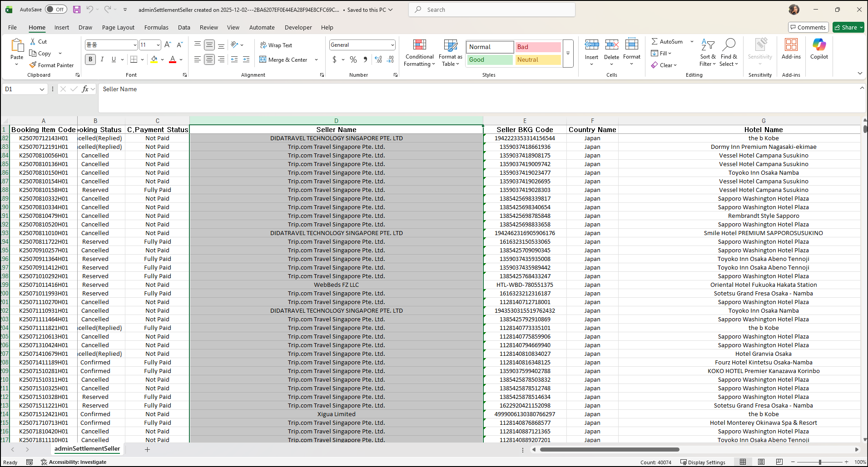Open the font size dropdown
Screen dimensions: 868x467
pos(158,45)
